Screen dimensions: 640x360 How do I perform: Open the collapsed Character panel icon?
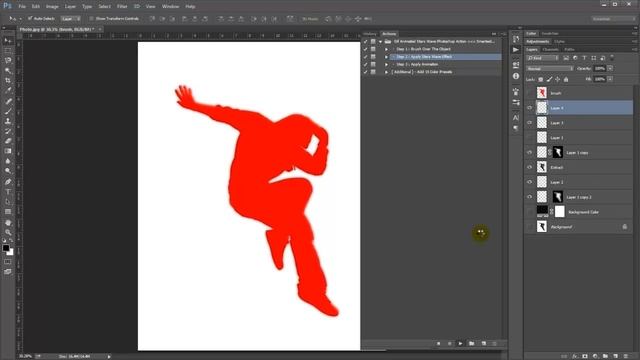(x=516, y=118)
